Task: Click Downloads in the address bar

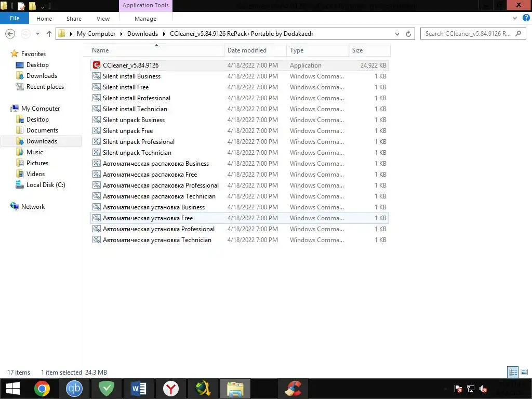Action: point(142,34)
